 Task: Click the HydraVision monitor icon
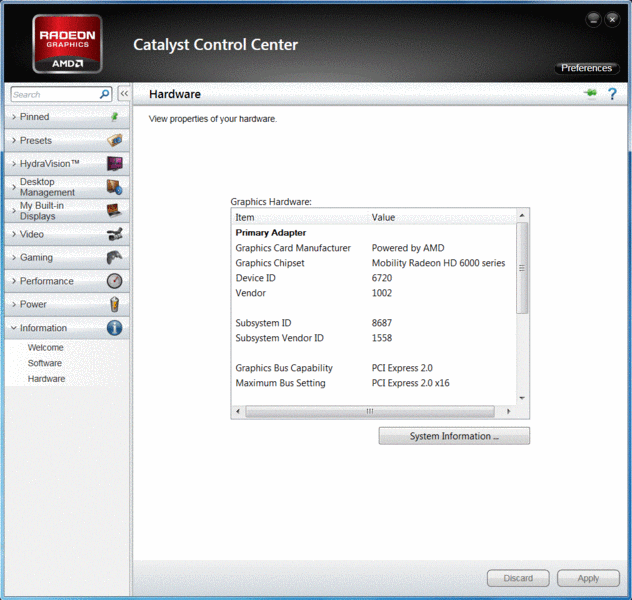click(x=115, y=164)
